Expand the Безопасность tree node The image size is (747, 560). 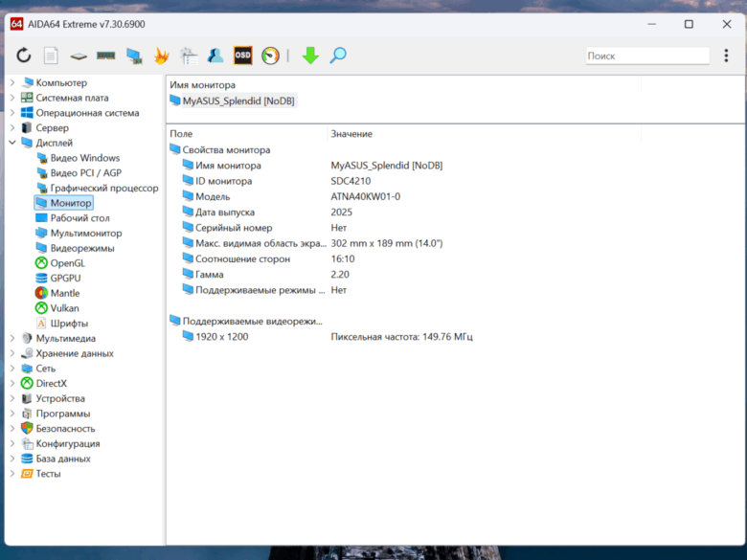(x=12, y=429)
